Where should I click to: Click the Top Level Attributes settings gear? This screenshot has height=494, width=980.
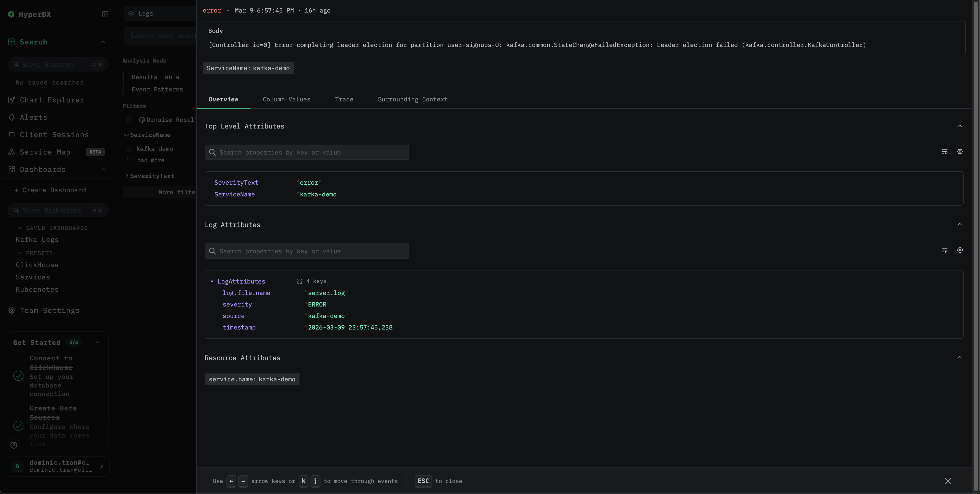coord(960,151)
